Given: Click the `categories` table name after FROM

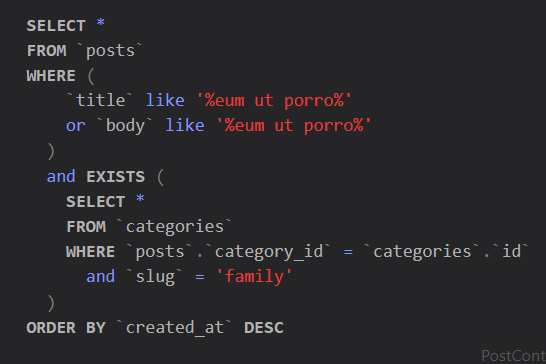Looking at the screenshot, I should (174, 227).
